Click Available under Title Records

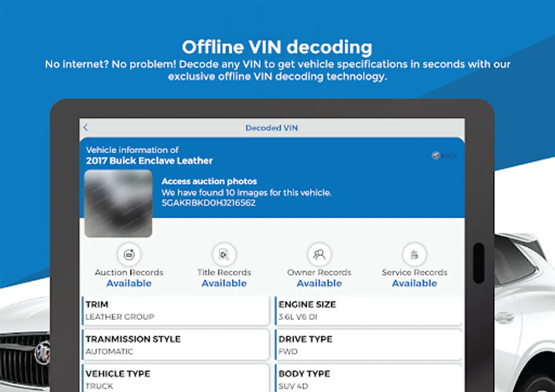point(224,284)
